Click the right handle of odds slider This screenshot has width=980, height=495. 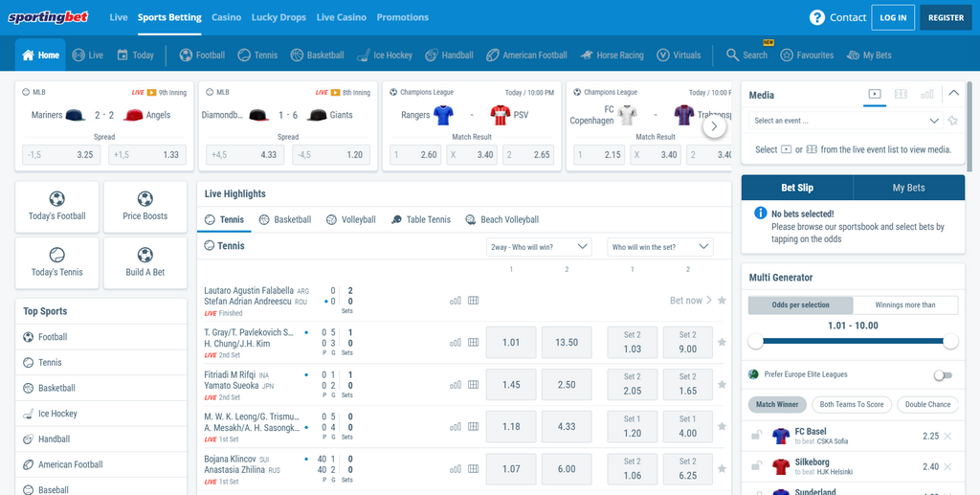pos(950,342)
